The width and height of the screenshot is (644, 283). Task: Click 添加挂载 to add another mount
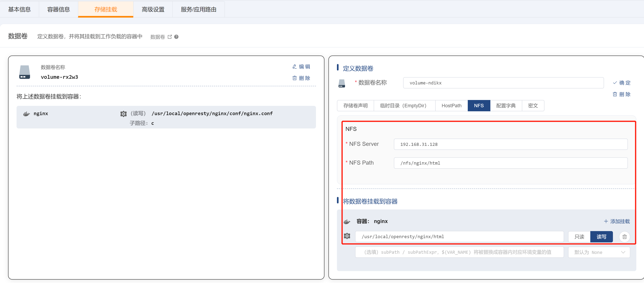tap(617, 221)
